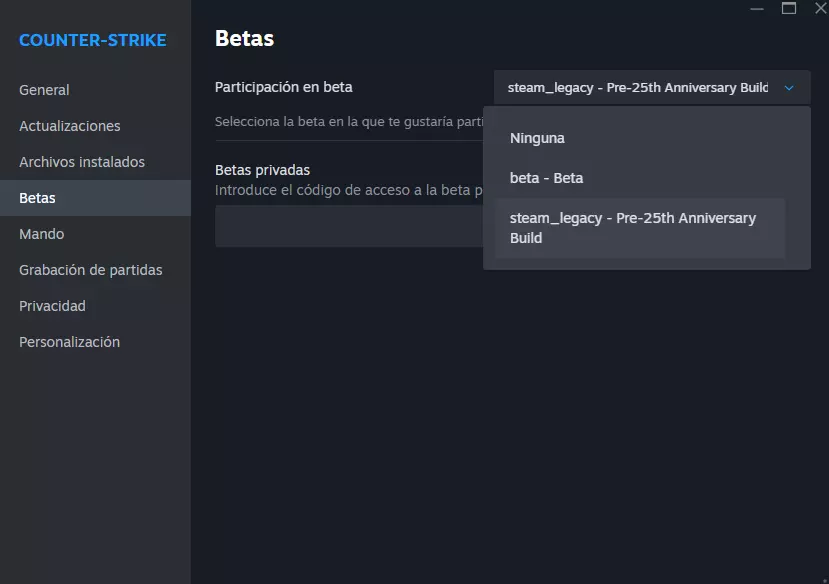Navigate to Grabación de partidas
Screen dimensions: 829x584
(x=90, y=270)
